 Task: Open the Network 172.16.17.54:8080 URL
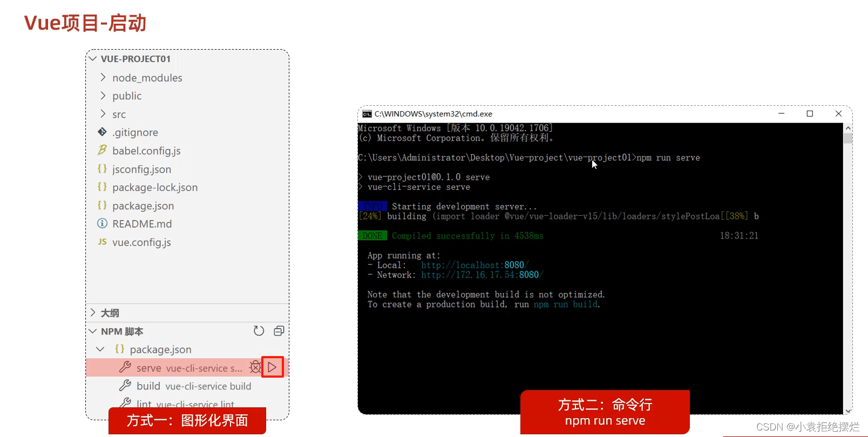click(x=482, y=275)
